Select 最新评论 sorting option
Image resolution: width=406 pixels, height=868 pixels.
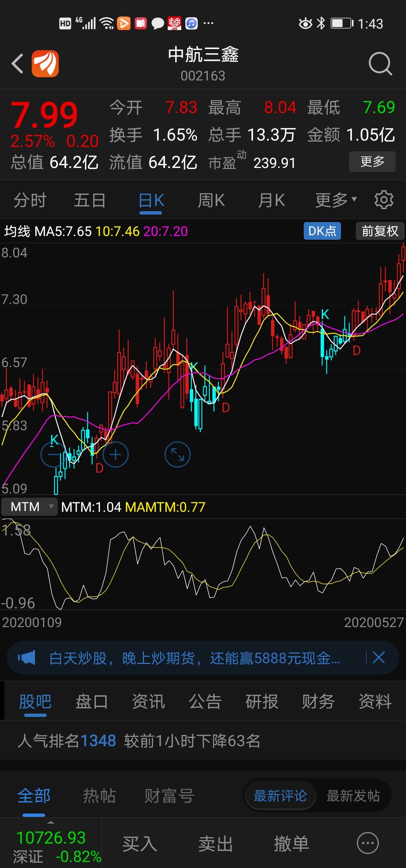(x=280, y=796)
